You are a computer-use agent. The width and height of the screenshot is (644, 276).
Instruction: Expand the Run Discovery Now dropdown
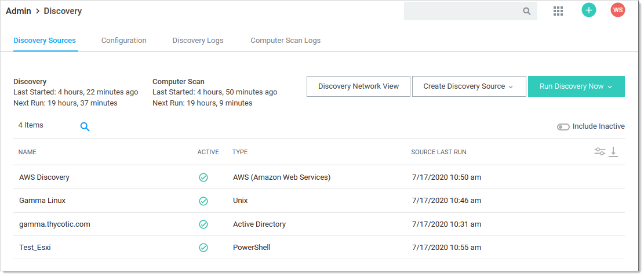[576, 86]
